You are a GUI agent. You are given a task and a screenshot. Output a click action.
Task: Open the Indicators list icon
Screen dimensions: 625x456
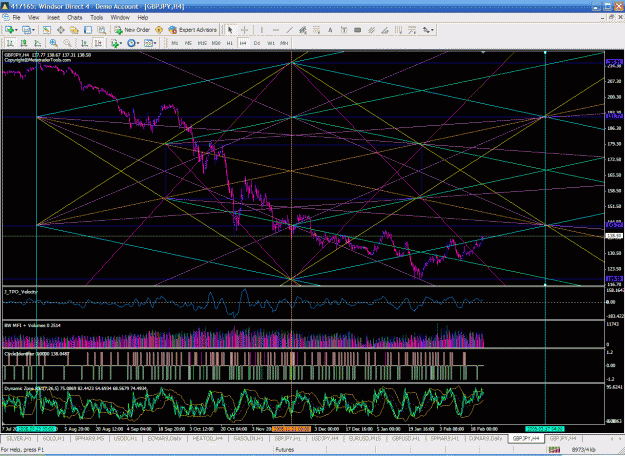(115, 43)
